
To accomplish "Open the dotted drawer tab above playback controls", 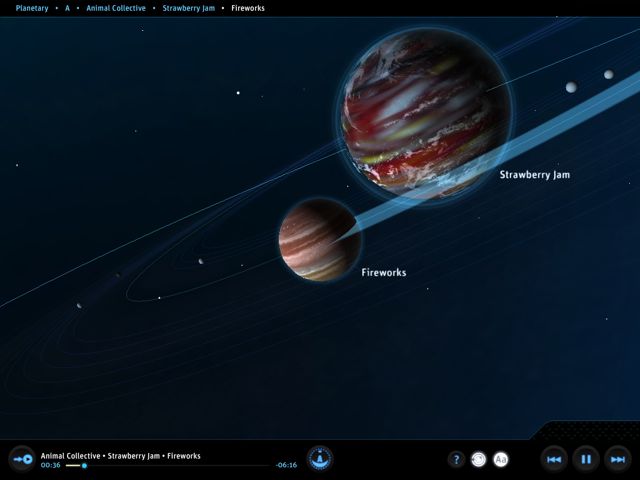I will (x=588, y=430).
